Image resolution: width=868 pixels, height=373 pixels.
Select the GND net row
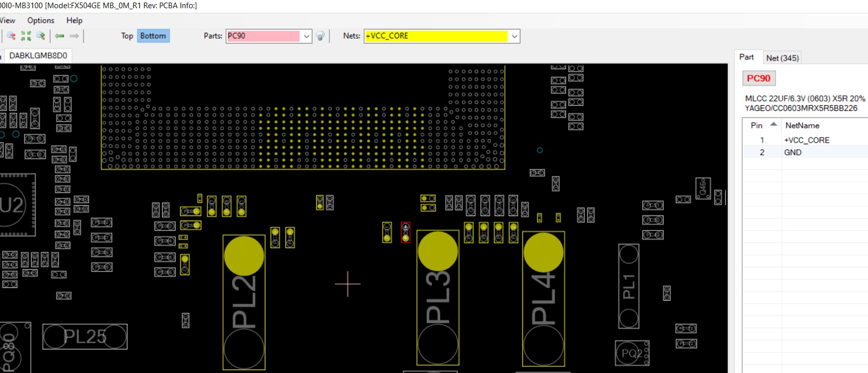792,152
